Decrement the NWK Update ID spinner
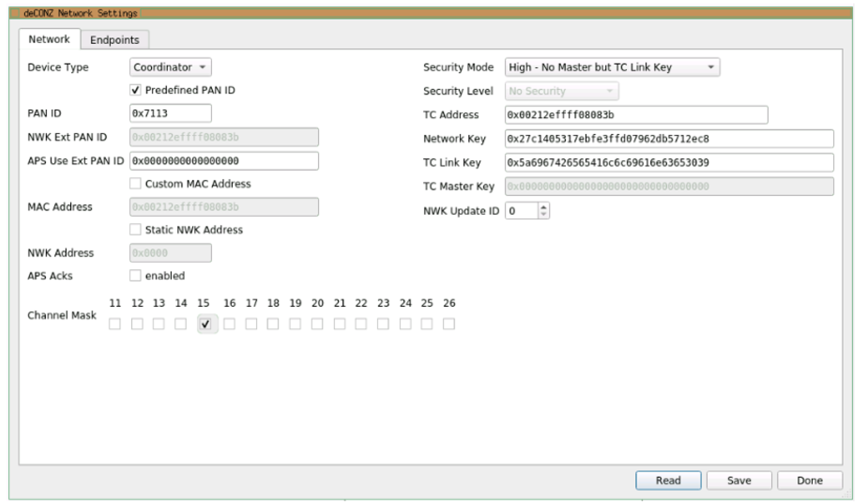Viewport: 860px width, 504px height. (544, 214)
